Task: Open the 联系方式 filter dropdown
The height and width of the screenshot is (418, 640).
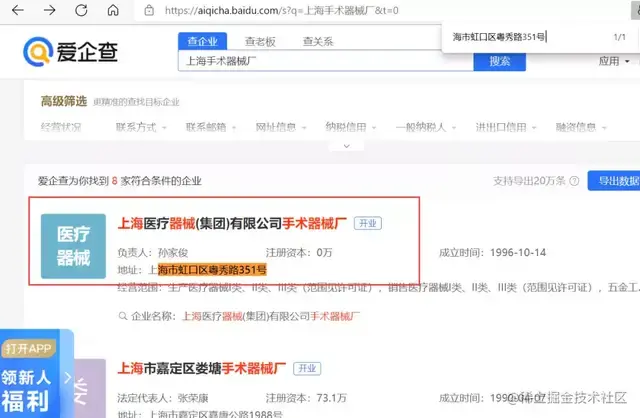Action: point(141,127)
